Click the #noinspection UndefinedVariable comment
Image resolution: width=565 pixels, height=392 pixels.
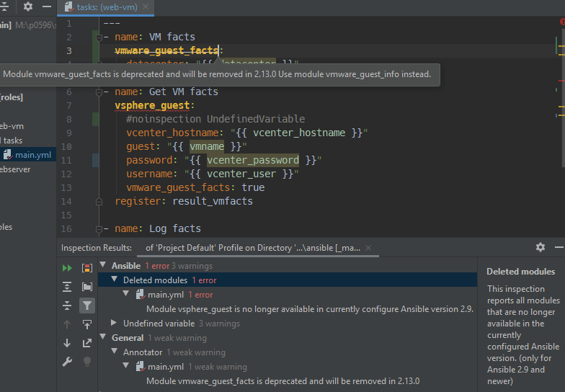(x=215, y=119)
